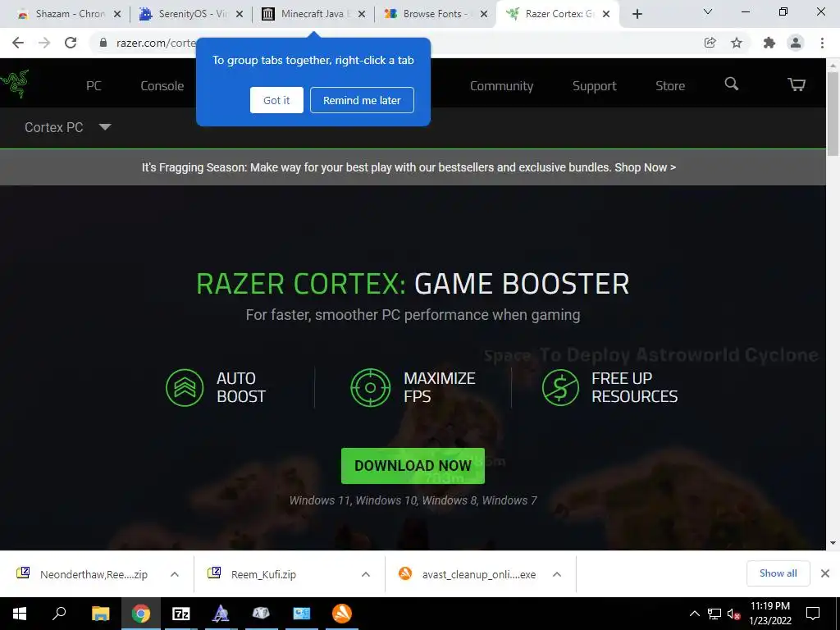
Task: Open the Store navigation menu
Action: (670, 85)
